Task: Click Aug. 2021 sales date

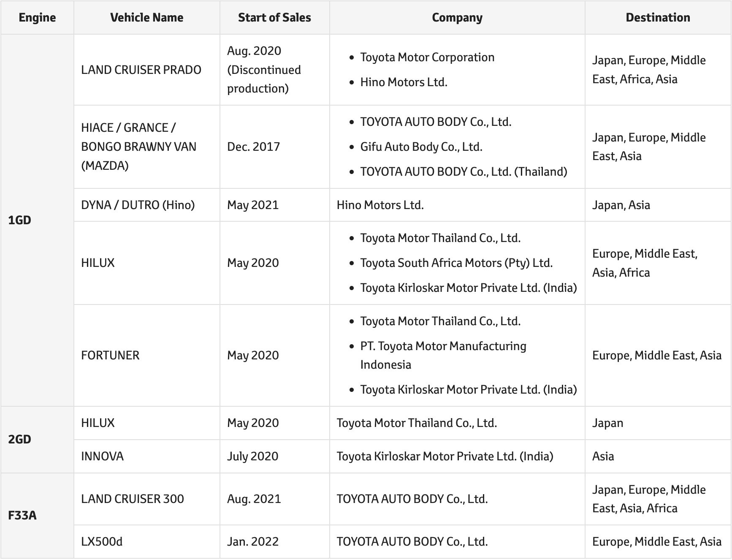Action: coord(254,499)
